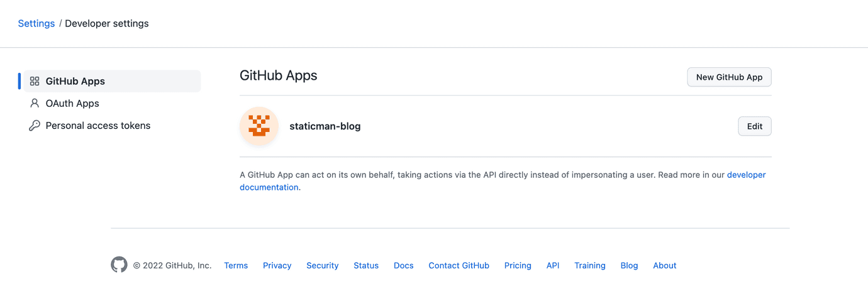Open the Blog footer link
868x291 pixels.
coord(629,265)
